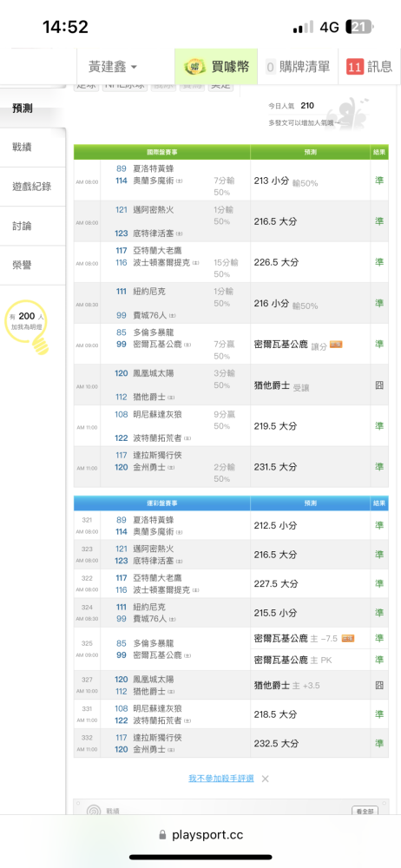This screenshot has width=401, height=868.
Task: Tap the playsport.cc address bar
Action: (200, 835)
